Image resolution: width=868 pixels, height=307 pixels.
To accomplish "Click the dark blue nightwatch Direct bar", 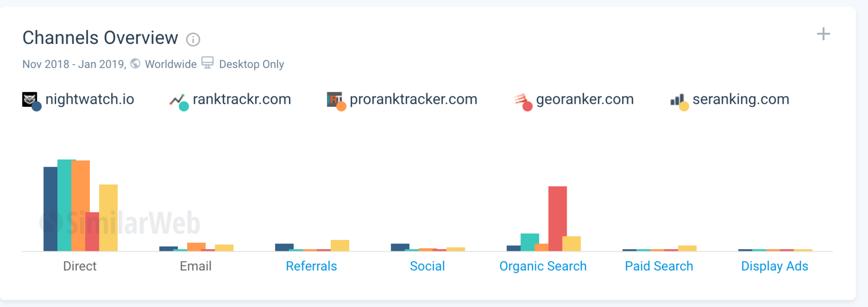I will point(50,209).
